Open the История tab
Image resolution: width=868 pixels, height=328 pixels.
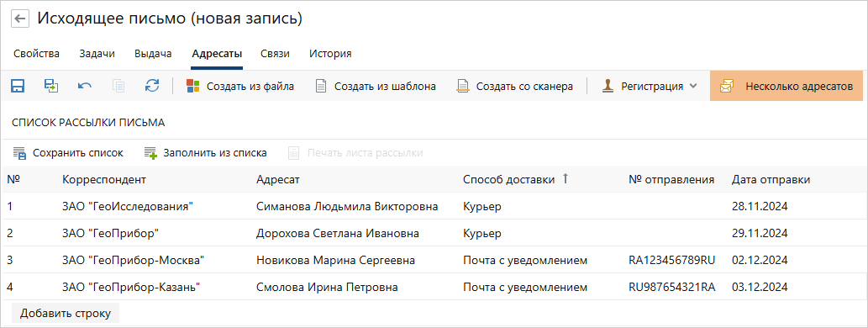330,54
